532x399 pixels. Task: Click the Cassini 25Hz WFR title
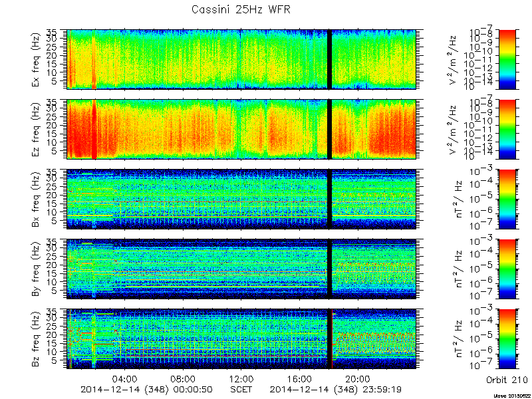click(241, 9)
